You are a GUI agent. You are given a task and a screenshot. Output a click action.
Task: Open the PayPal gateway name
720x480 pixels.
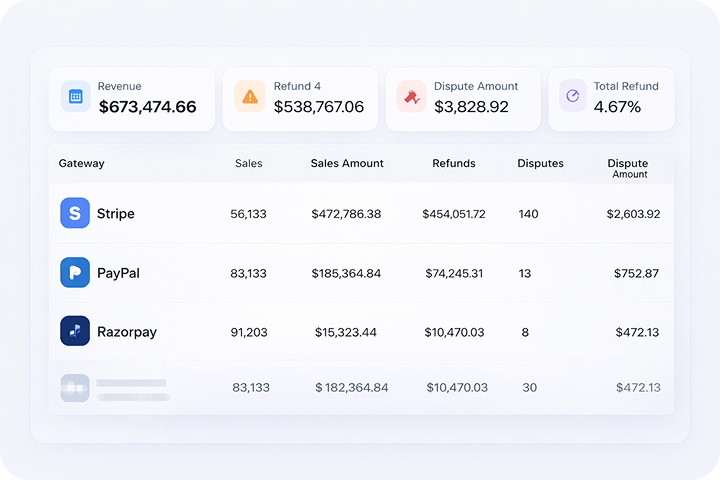118,273
